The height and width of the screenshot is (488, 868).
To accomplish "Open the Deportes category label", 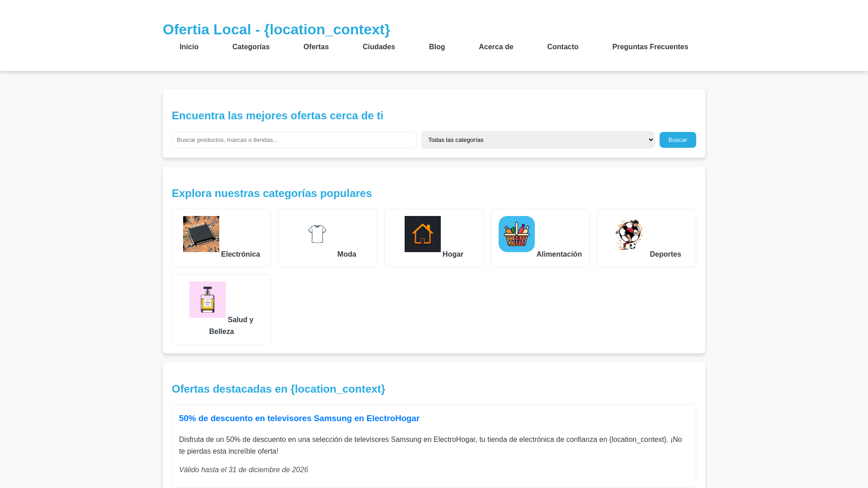I will click(665, 254).
